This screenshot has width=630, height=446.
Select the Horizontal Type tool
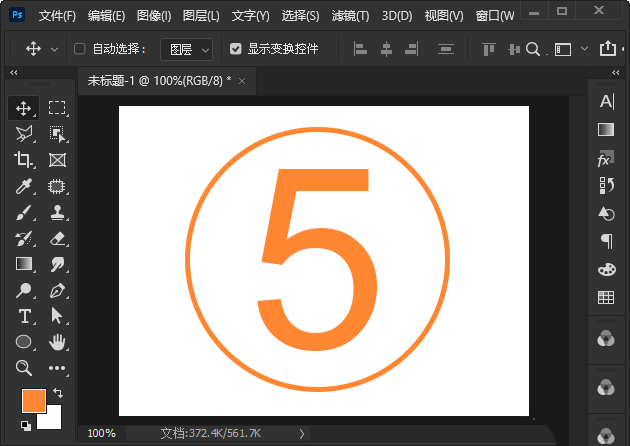(24, 316)
